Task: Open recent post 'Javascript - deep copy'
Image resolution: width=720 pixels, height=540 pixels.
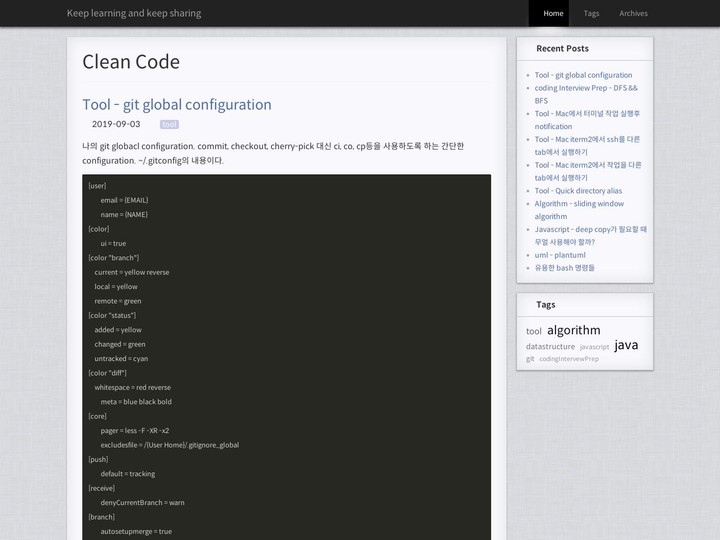Action: [591, 235]
